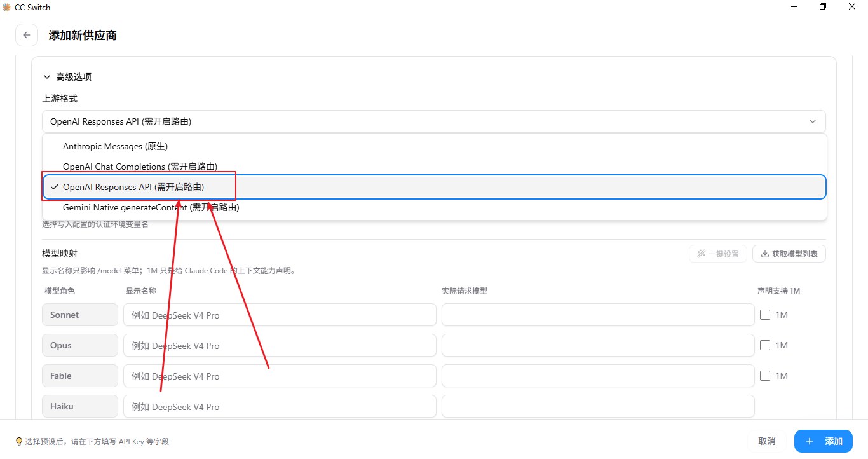Click the back arrow icon
The width and height of the screenshot is (868, 459).
pyautogui.click(x=27, y=35)
